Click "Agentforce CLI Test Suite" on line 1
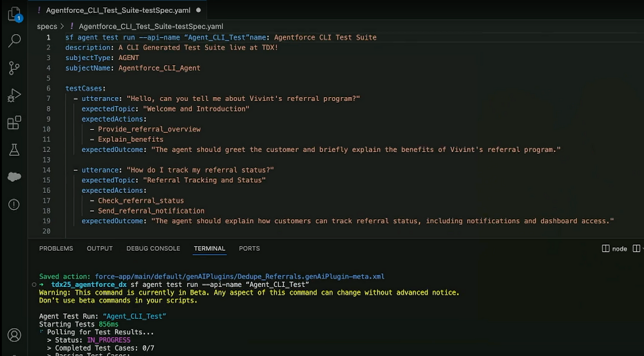Viewport: 644px width, 356px height. click(x=325, y=37)
